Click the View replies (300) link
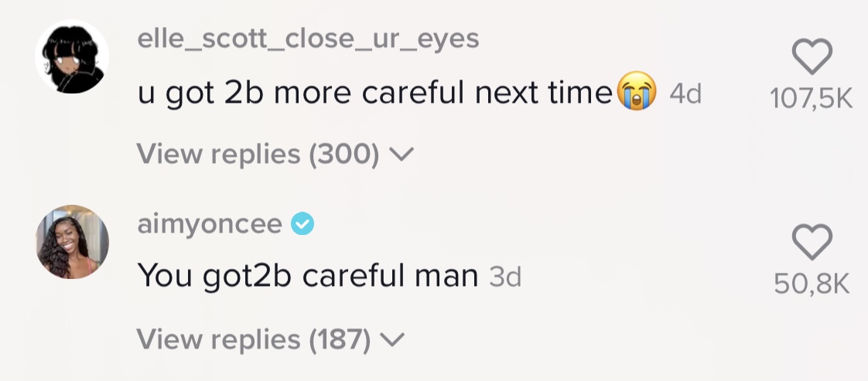 pos(258,155)
